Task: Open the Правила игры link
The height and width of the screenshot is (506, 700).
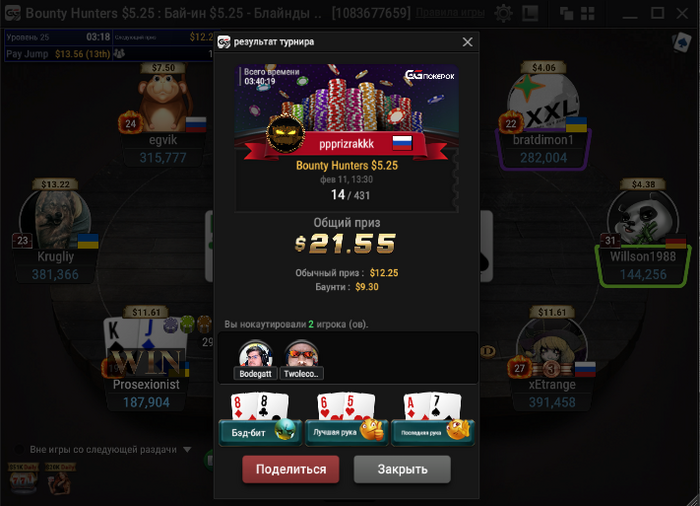Action: pos(450,13)
